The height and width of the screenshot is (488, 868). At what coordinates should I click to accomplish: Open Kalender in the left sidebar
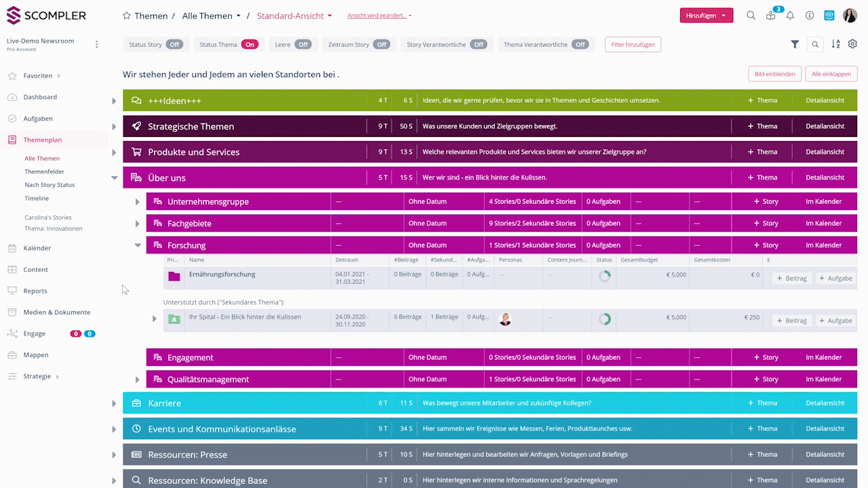[37, 248]
